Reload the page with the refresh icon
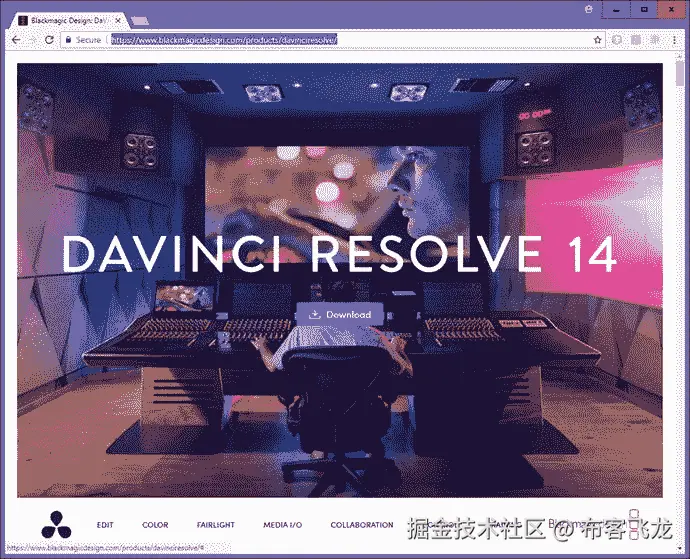 [x=49, y=40]
